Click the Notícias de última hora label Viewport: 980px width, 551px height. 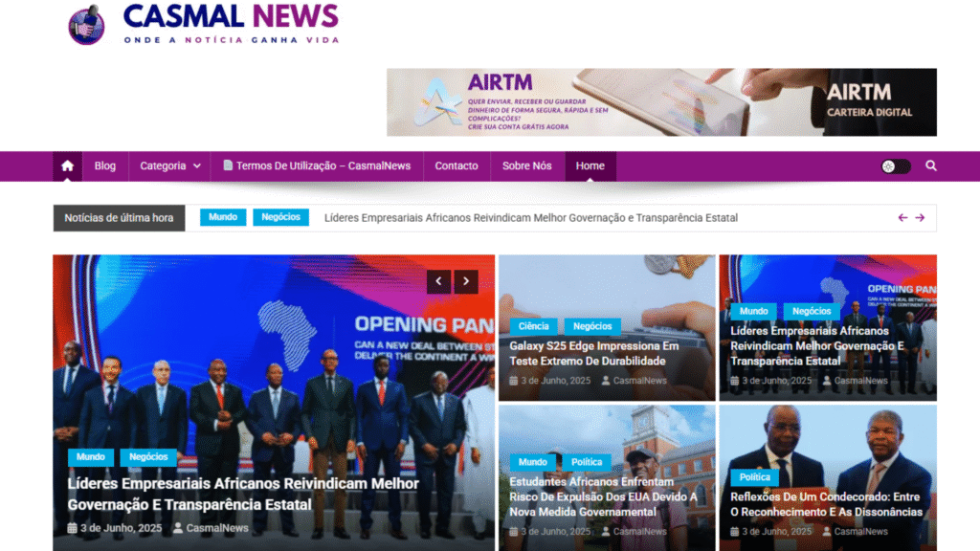pos(119,218)
